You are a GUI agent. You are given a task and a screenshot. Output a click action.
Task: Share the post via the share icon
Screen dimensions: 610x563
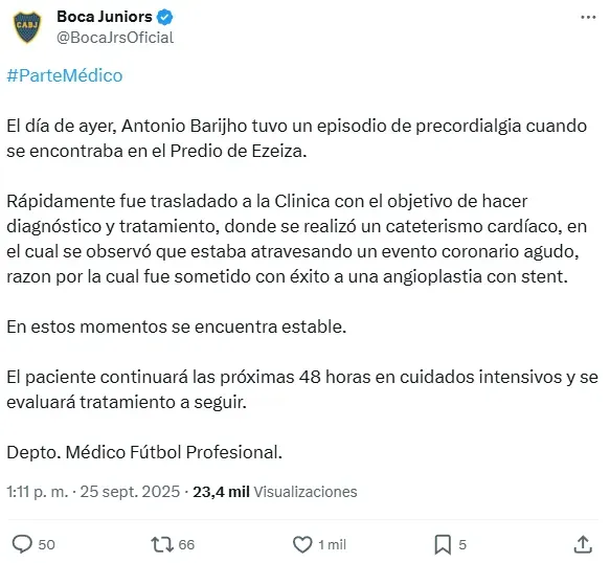(x=583, y=544)
